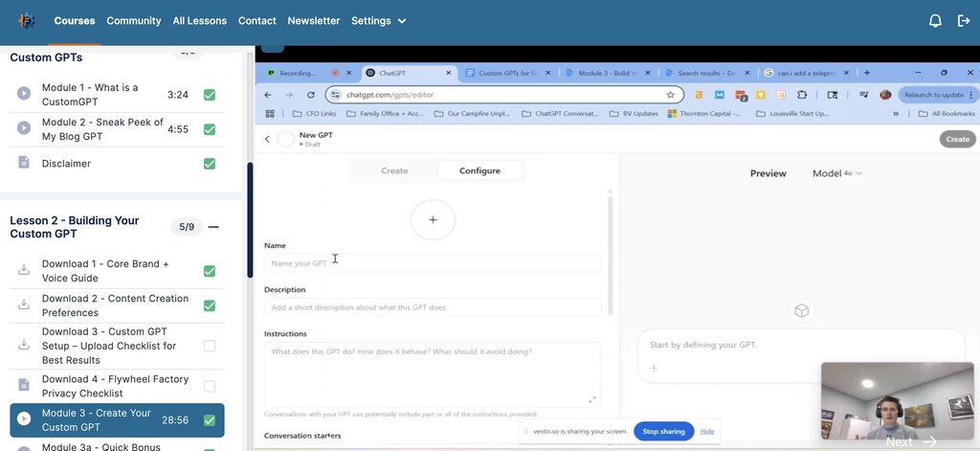Check the Download 4 completion checkbox
Screen dimensions: 980x451
pos(210,387)
